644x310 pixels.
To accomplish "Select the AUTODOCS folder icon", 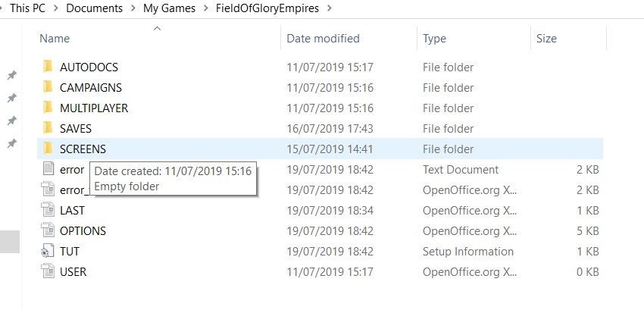I will 48,67.
